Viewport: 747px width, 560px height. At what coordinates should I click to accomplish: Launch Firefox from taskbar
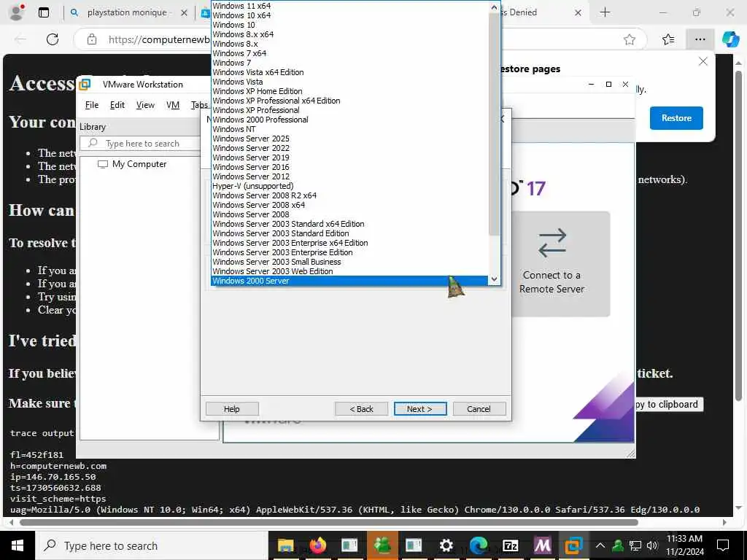tap(317, 545)
